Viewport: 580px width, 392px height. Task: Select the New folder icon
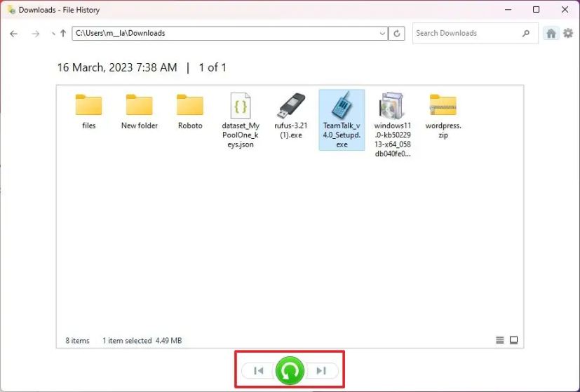coord(140,111)
